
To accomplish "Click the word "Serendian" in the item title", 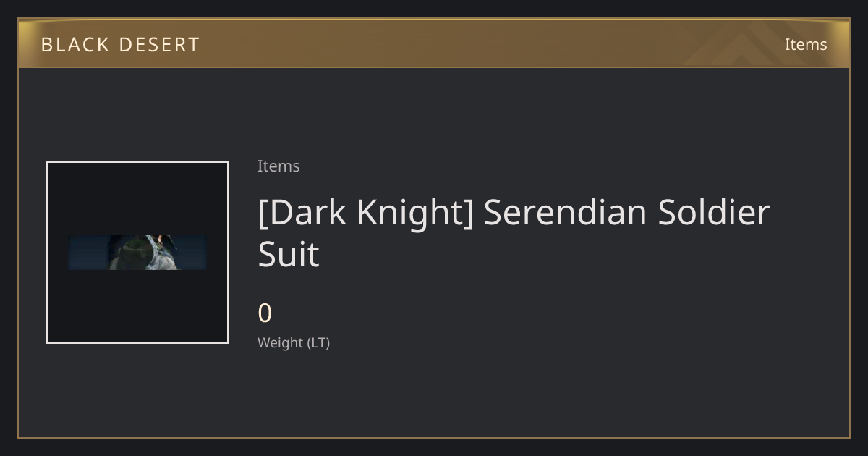I will pyautogui.click(x=565, y=213).
